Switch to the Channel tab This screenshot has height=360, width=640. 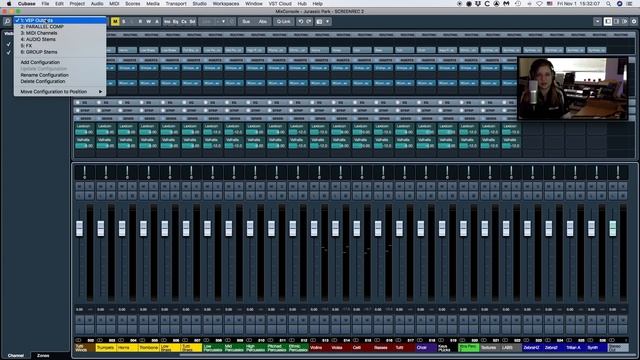click(16, 356)
